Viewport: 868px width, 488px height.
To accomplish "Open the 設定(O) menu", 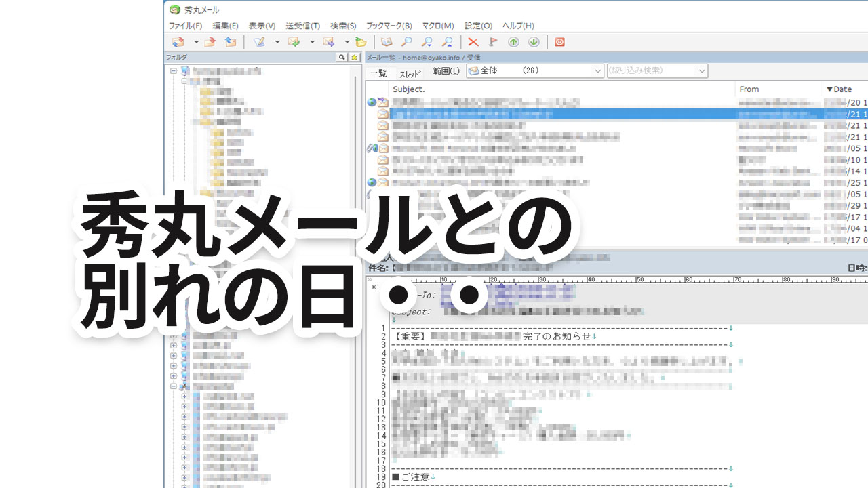I will (478, 26).
